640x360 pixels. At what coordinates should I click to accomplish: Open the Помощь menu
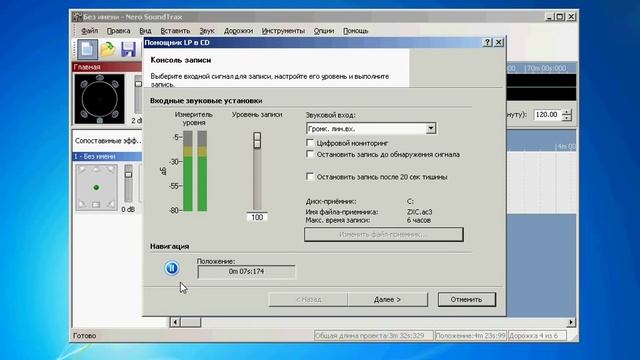356,31
